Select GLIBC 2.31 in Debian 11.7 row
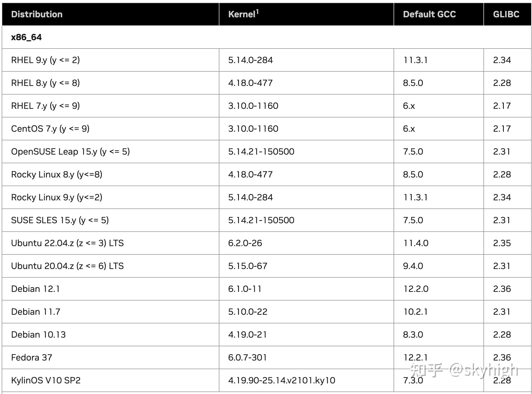 click(502, 312)
